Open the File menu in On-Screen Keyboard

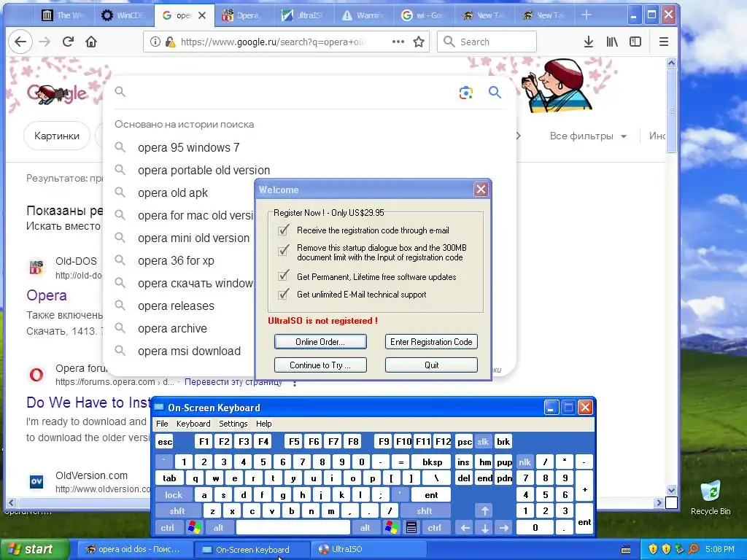click(x=162, y=424)
